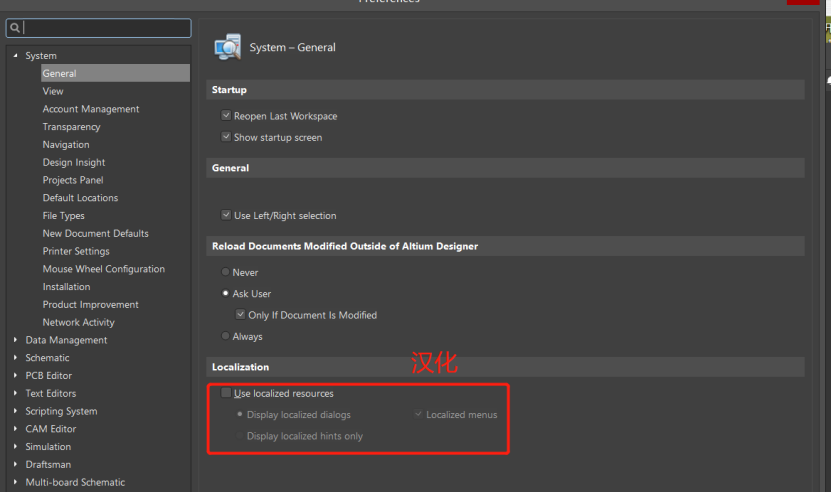This screenshot has width=831, height=493.
Task: Select the Simulation tree label
Action: tap(48, 446)
